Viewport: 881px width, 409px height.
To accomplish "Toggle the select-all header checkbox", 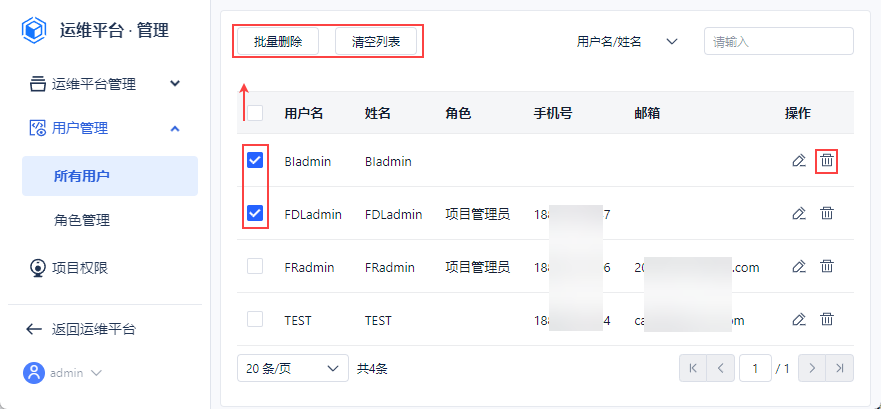I will 255,113.
